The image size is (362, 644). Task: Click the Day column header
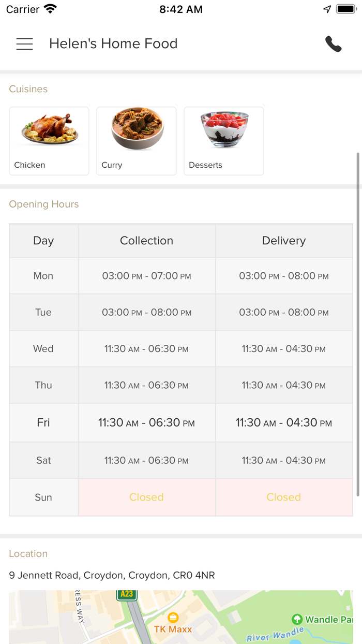[43, 241]
